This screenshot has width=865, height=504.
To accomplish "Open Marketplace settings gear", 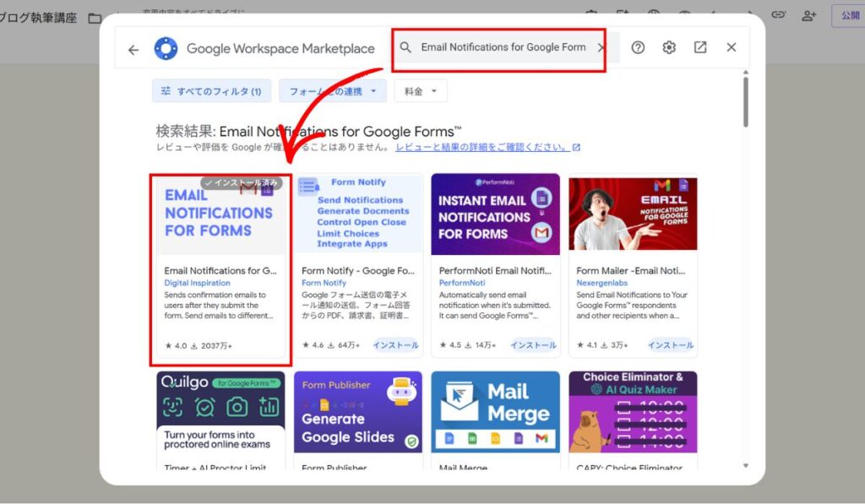I will (669, 47).
